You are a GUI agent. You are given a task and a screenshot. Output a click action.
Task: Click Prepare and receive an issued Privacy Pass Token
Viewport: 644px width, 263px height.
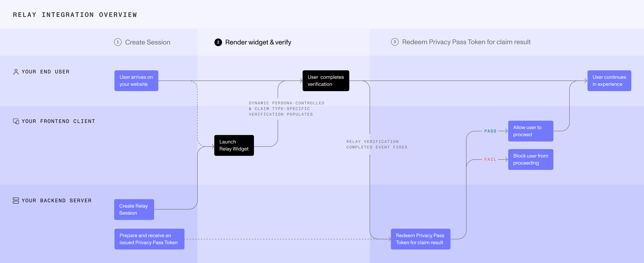(x=149, y=239)
